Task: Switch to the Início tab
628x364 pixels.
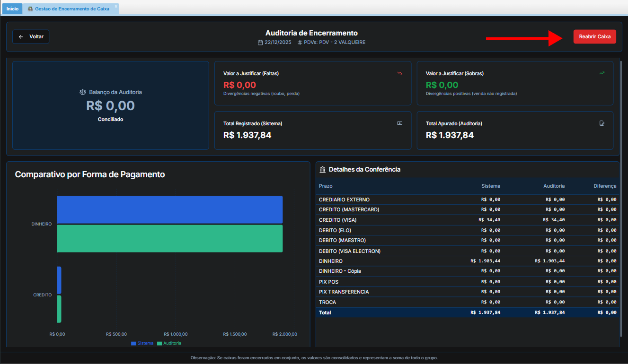Action: [x=12, y=9]
